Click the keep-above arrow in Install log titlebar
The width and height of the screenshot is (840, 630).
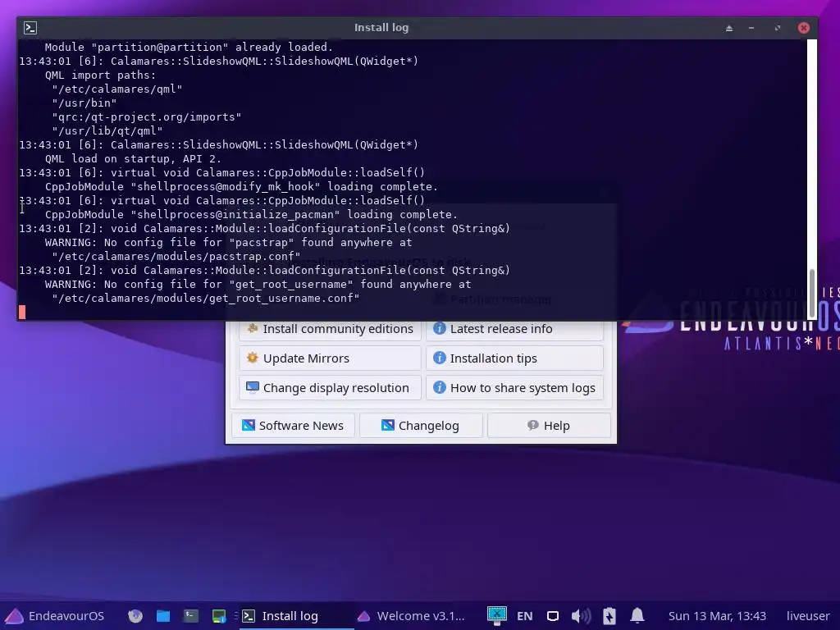(729, 28)
